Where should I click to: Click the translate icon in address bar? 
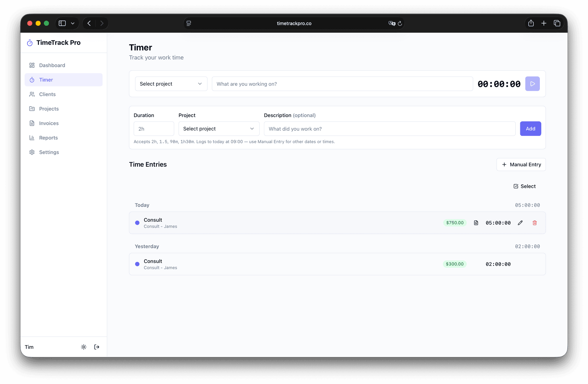(x=392, y=23)
